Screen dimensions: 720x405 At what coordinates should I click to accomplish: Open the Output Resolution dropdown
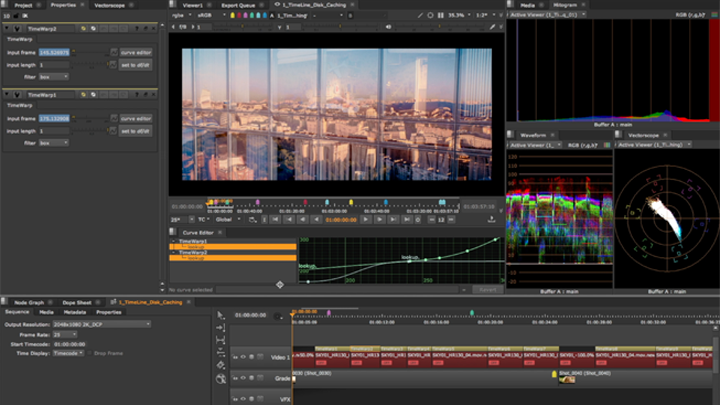point(102,324)
